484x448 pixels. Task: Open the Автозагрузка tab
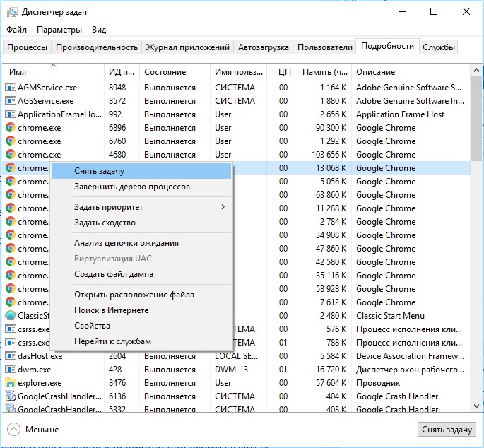[264, 47]
